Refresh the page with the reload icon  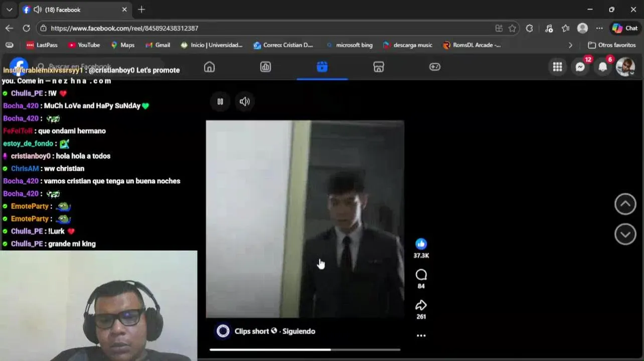tap(26, 28)
